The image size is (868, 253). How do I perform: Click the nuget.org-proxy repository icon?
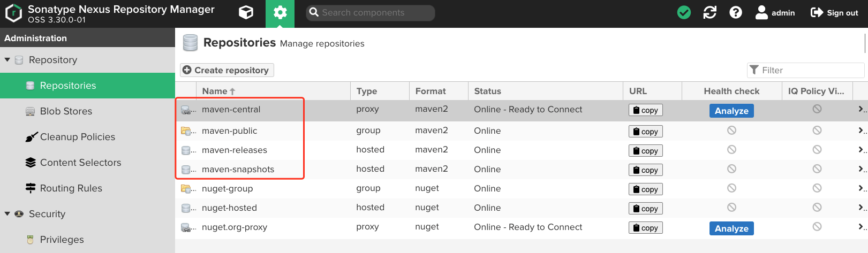point(186,228)
